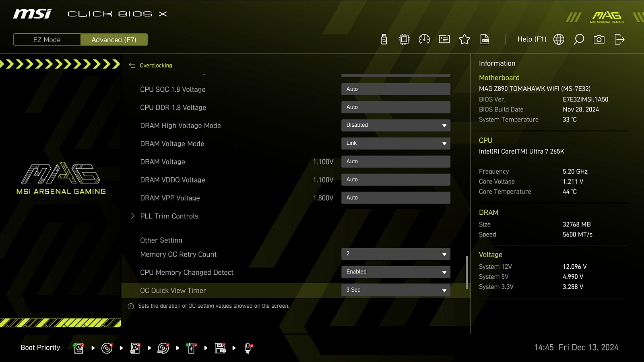
Task: Select the CD/DVD drive boot priority icon
Action: (107, 348)
